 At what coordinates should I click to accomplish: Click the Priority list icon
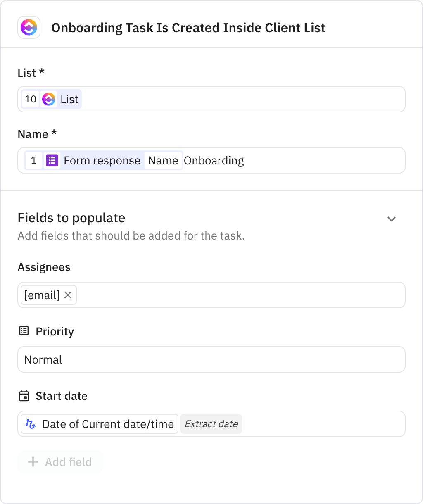pos(24,330)
